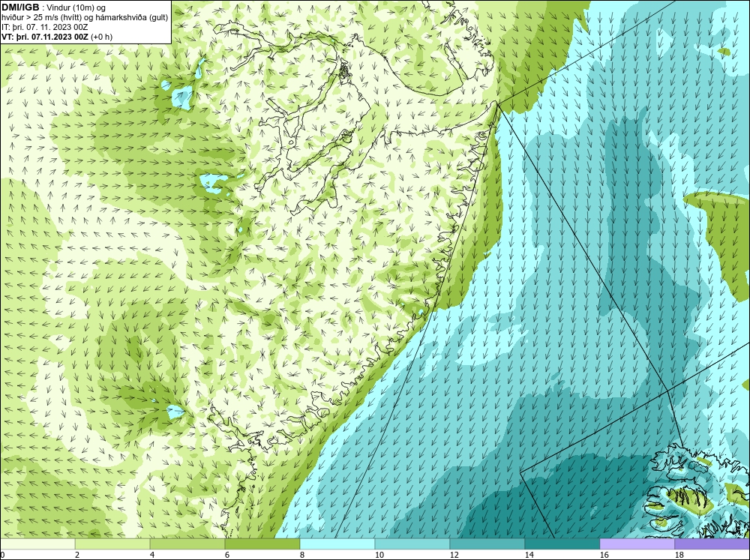Click the scale label 16
Screen dimensions: 750x560
604,555
